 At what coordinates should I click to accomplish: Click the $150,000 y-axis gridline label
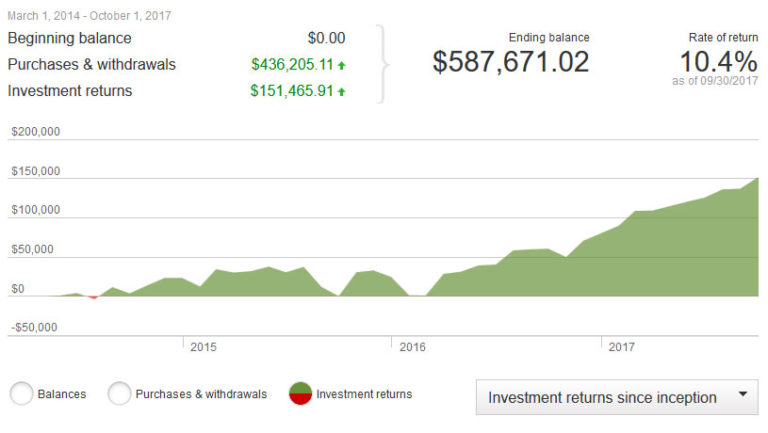pos(35,171)
